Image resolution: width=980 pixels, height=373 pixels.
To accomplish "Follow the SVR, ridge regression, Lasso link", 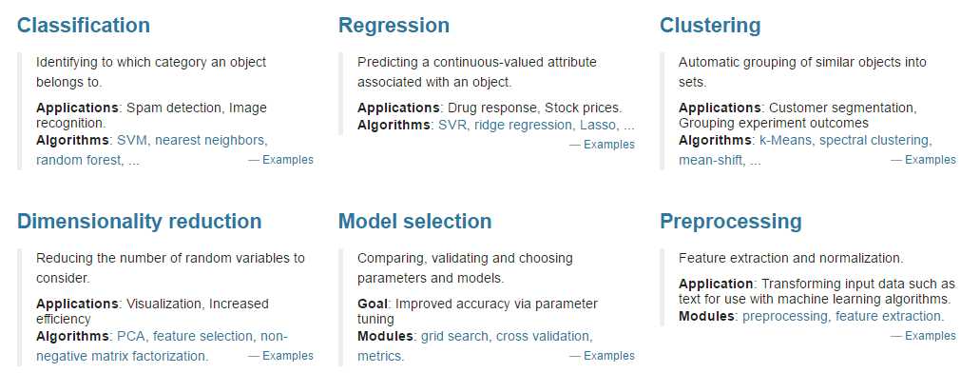I will pyautogui.click(x=536, y=125).
